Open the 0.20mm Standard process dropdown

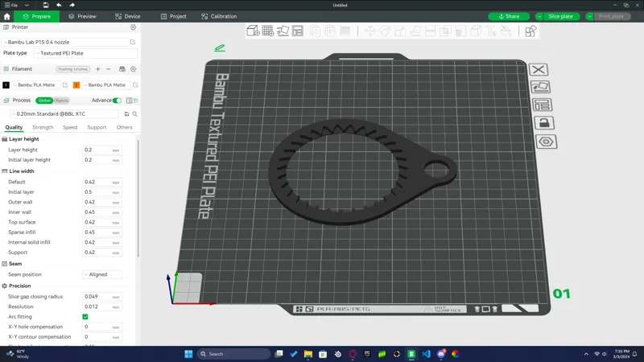[64, 114]
